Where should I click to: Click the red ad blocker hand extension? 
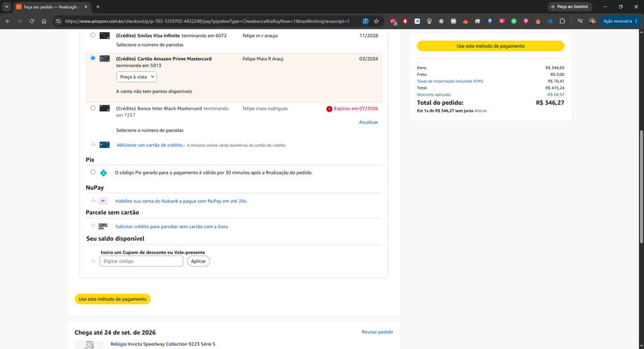(405, 21)
